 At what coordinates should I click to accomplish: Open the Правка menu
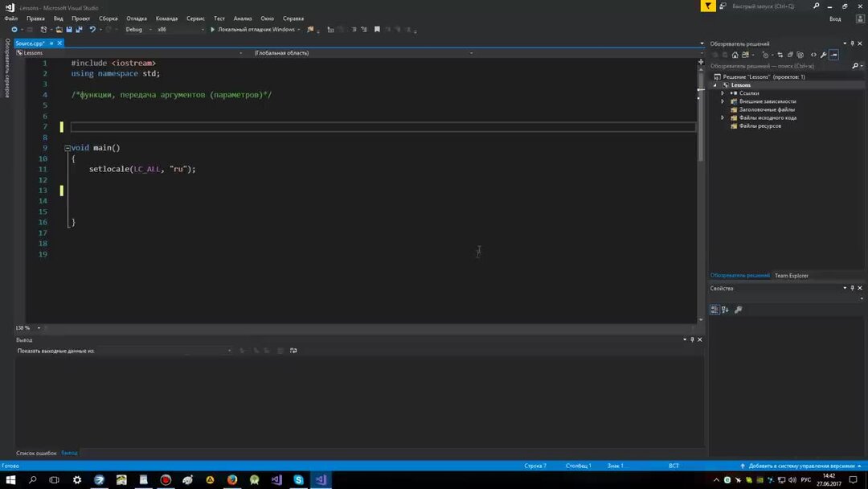coord(35,18)
